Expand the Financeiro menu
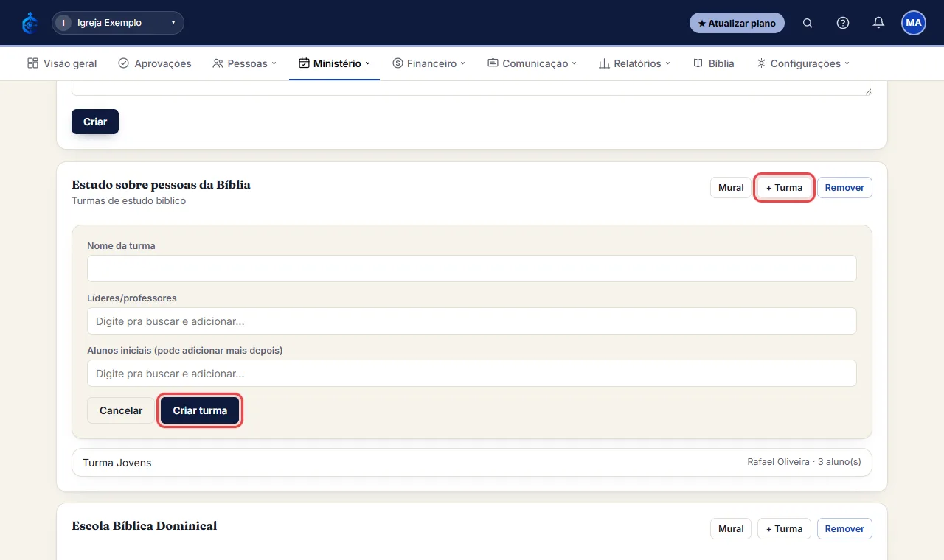944x560 pixels. [429, 63]
